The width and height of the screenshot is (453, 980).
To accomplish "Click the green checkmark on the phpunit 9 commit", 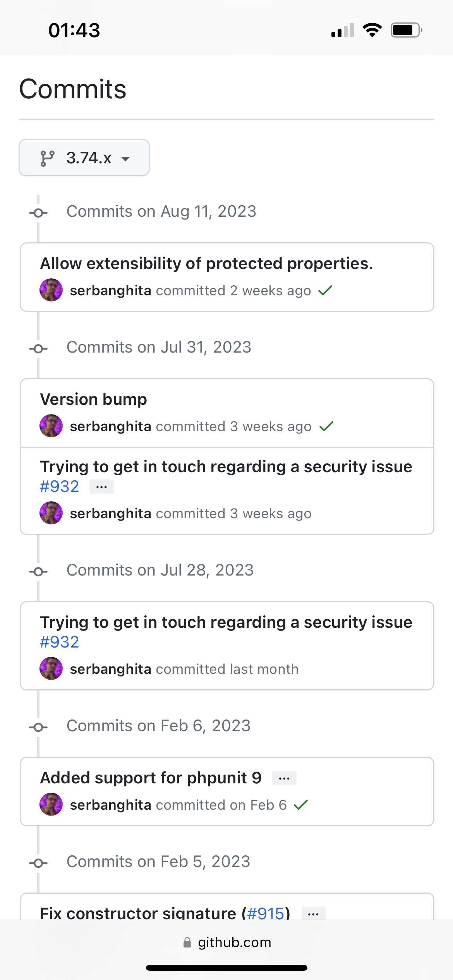I will click(301, 805).
